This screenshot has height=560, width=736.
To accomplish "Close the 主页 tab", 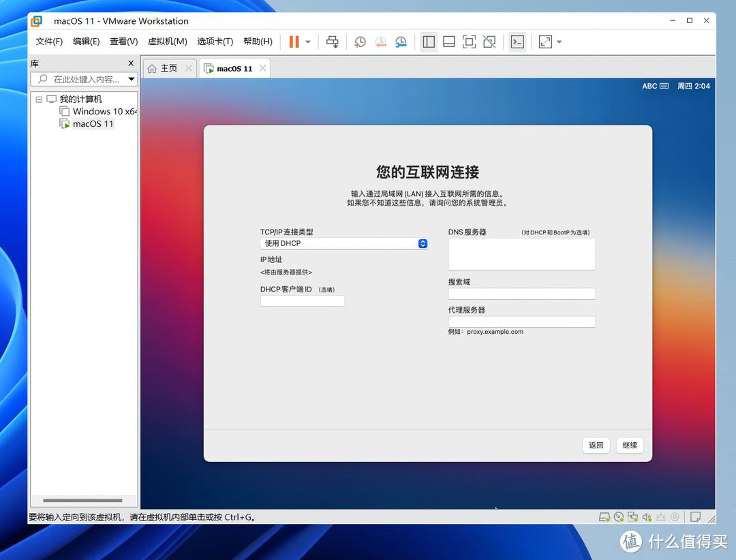I will coord(189,69).
